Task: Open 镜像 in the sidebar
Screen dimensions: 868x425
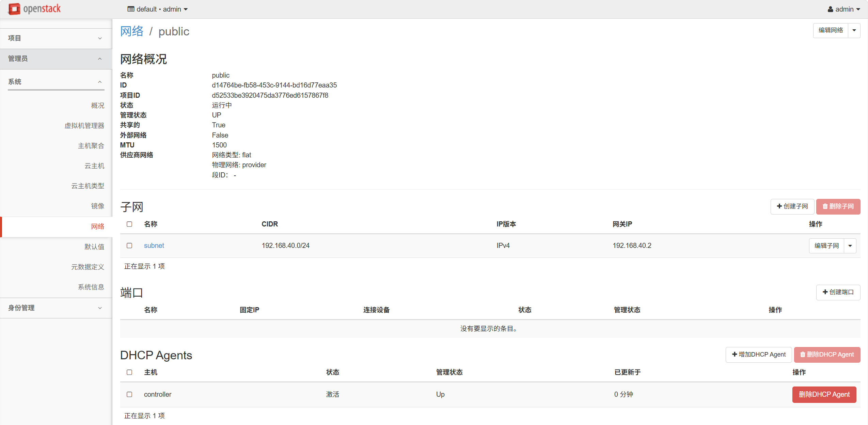Action: click(x=98, y=206)
